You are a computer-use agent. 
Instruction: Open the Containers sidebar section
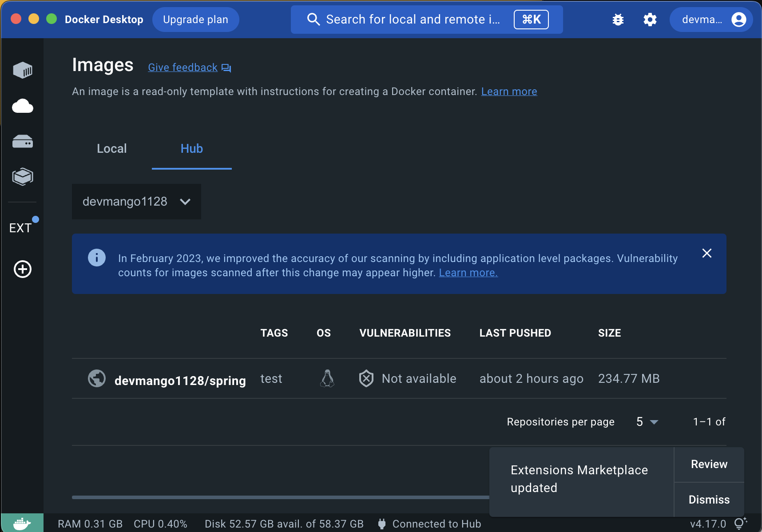click(23, 70)
